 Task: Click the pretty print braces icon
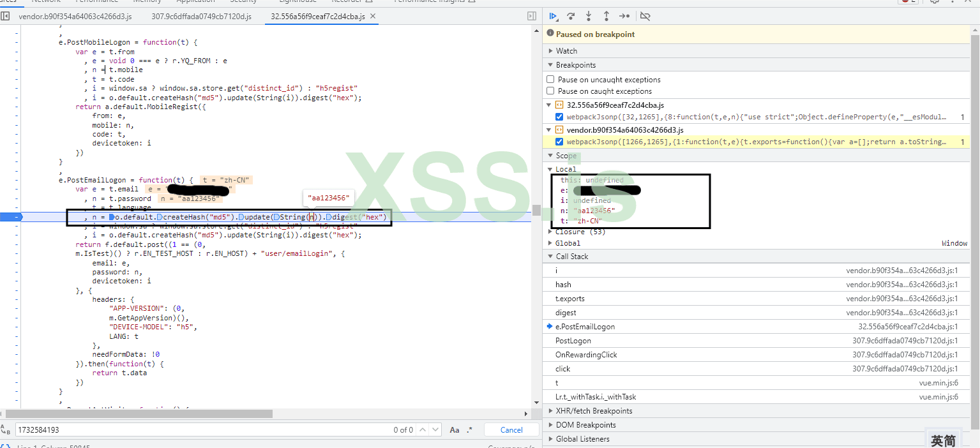tap(5, 446)
